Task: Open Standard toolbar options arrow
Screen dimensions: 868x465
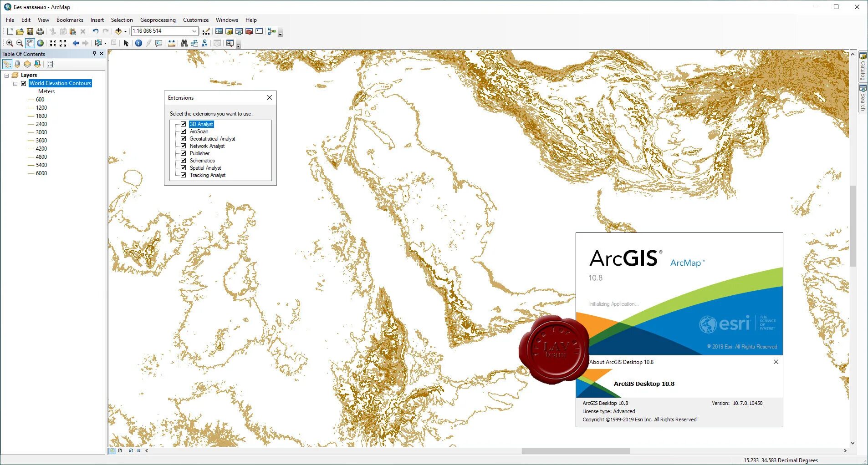Action: tap(280, 33)
